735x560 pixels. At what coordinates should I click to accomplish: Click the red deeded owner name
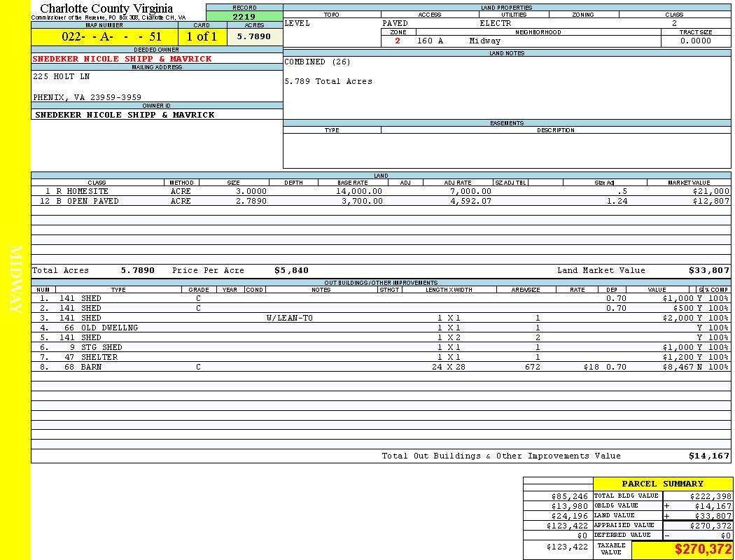point(122,59)
